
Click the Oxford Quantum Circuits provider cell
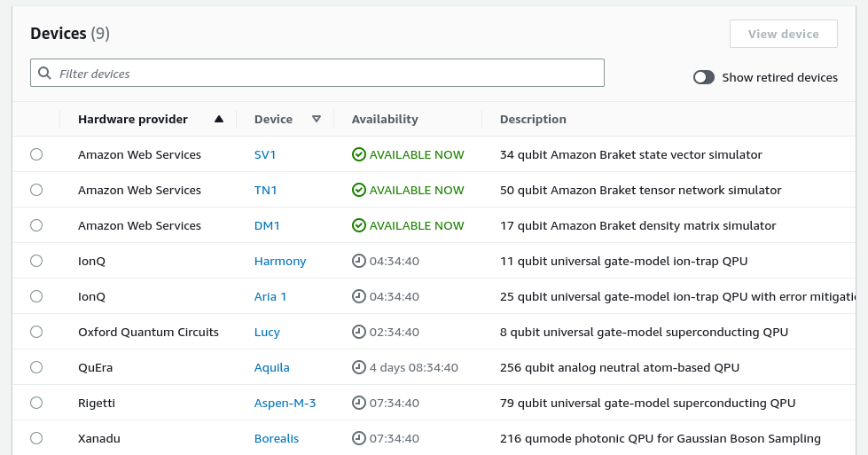click(148, 332)
